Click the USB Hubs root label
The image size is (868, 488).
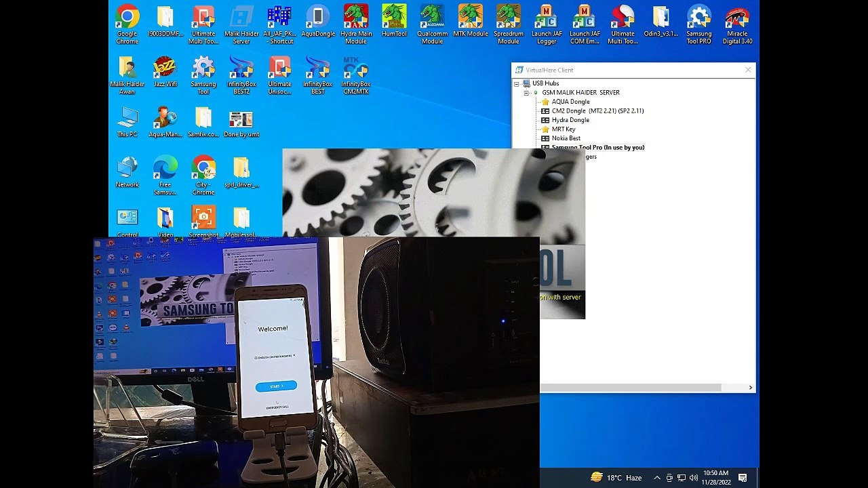coord(545,83)
